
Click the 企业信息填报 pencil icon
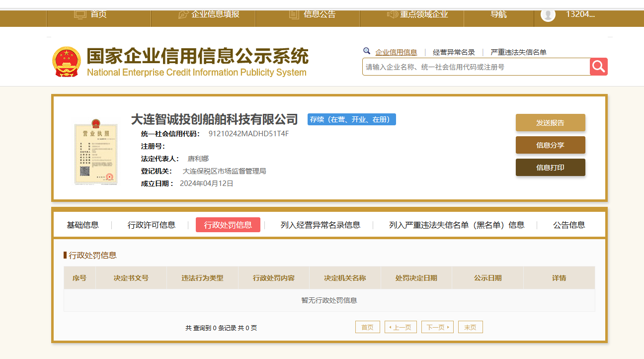point(183,14)
